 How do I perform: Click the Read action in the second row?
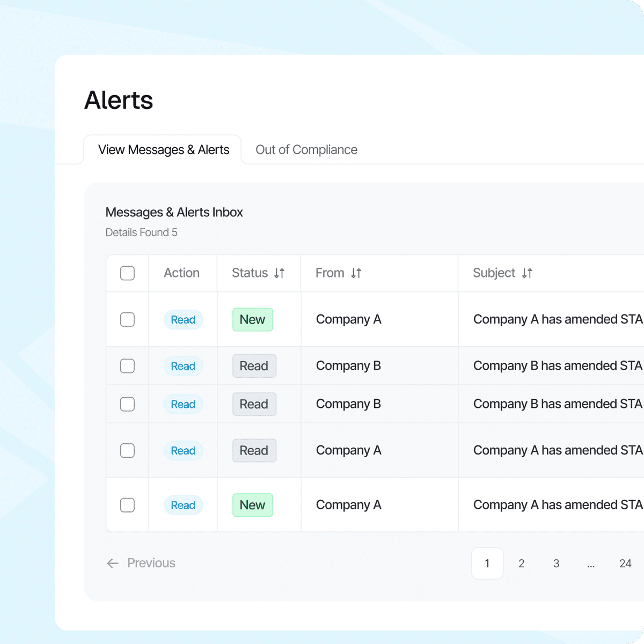point(183,366)
